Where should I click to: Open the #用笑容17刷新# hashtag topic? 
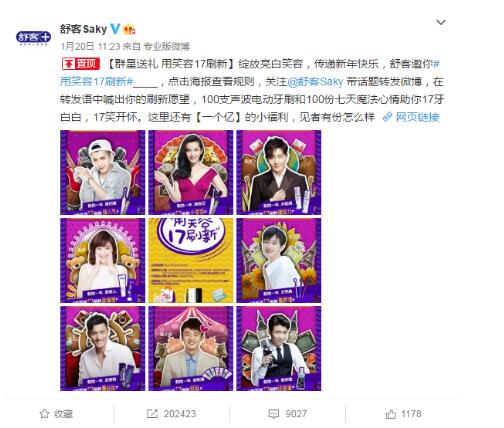click(x=97, y=82)
